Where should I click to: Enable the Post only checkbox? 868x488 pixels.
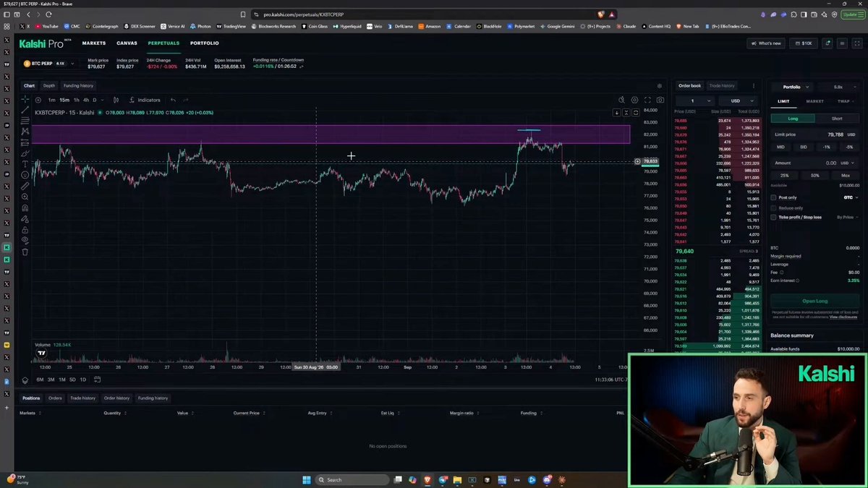pos(773,197)
